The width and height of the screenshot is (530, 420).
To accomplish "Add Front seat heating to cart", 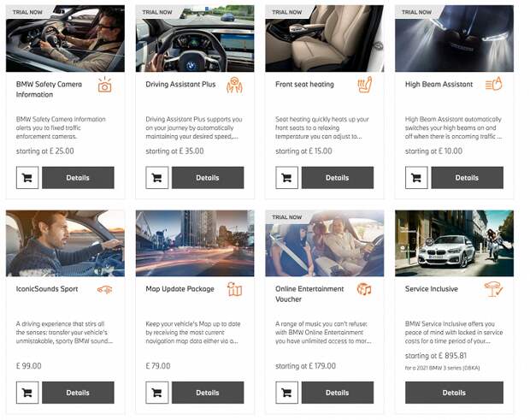I will (x=286, y=178).
